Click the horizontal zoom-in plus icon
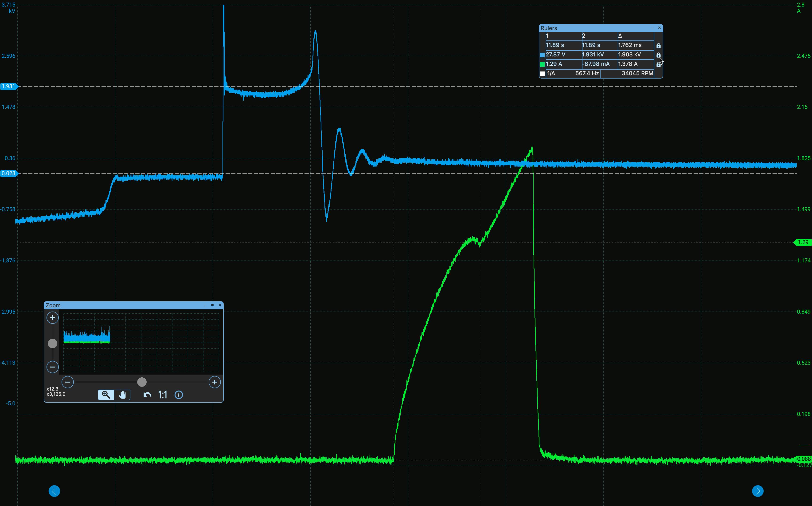Image resolution: width=812 pixels, height=506 pixels. 214,382
